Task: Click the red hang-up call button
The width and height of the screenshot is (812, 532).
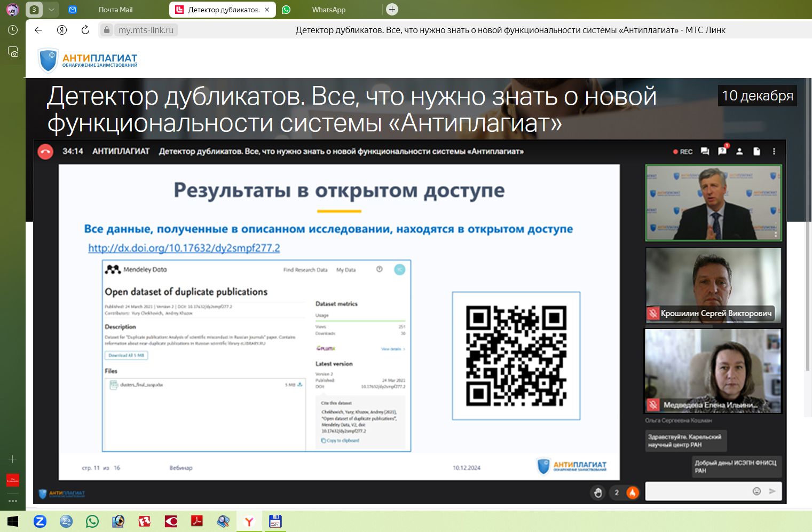Action: [45, 152]
